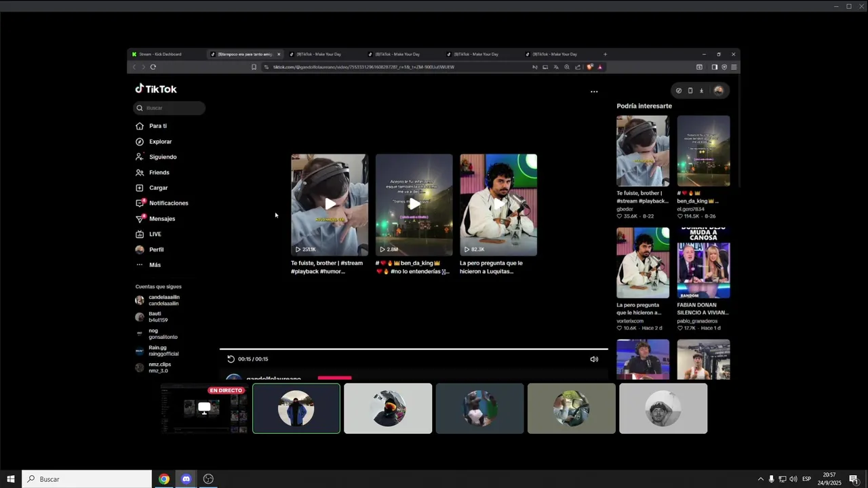868x488 pixels.
Task: Replay the video with the restart icon
Action: click(231, 359)
